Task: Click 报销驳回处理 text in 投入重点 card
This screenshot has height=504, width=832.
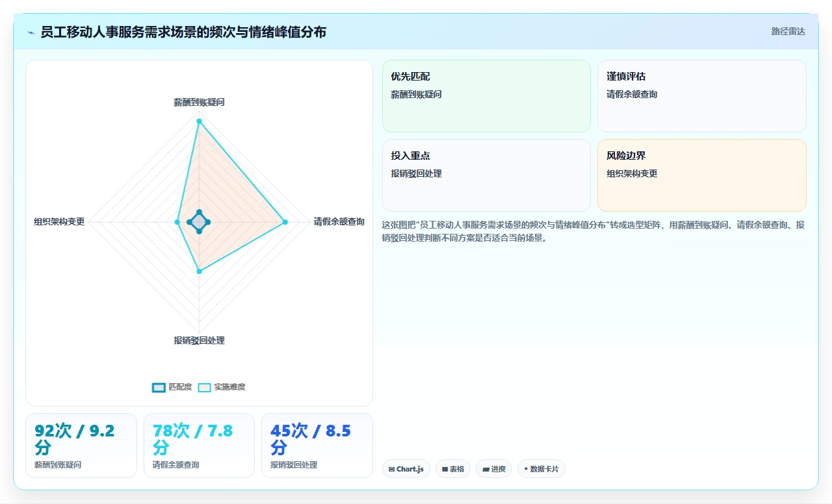Action: pos(416,173)
